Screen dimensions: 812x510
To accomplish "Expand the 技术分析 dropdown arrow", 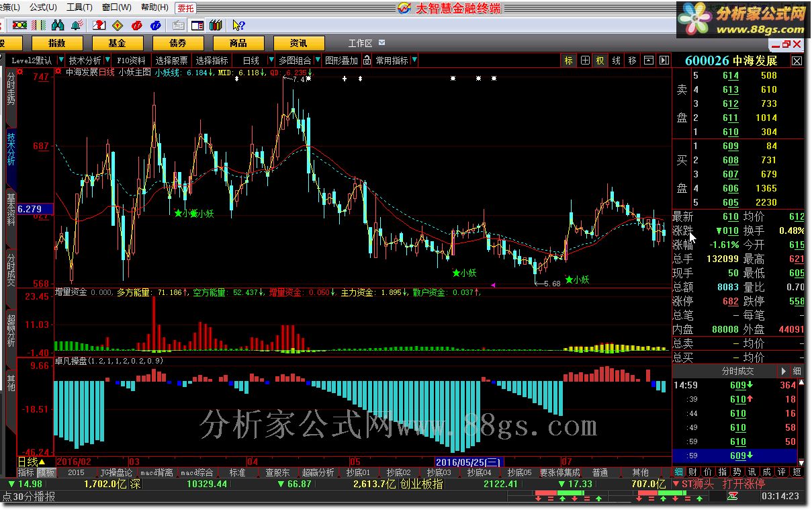I will coord(107,60).
